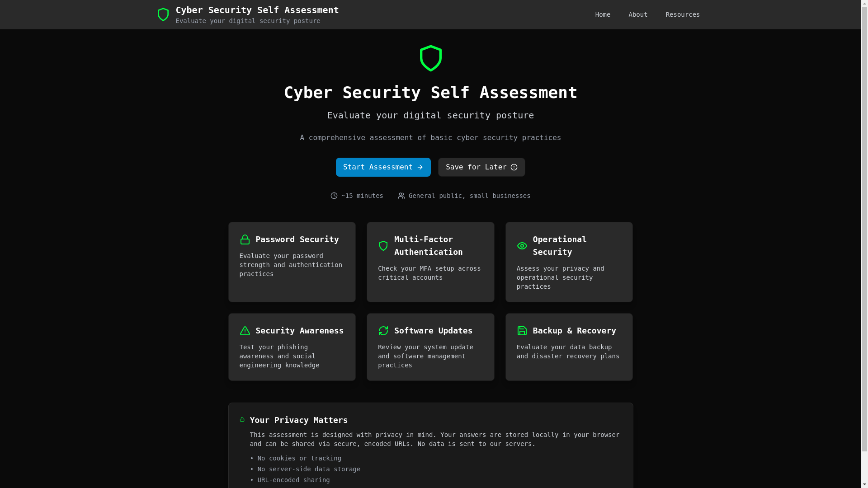Screen dimensions: 868x488
Task: Click the main heading Cyber Security Self Assessment
Action: click(430, 93)
